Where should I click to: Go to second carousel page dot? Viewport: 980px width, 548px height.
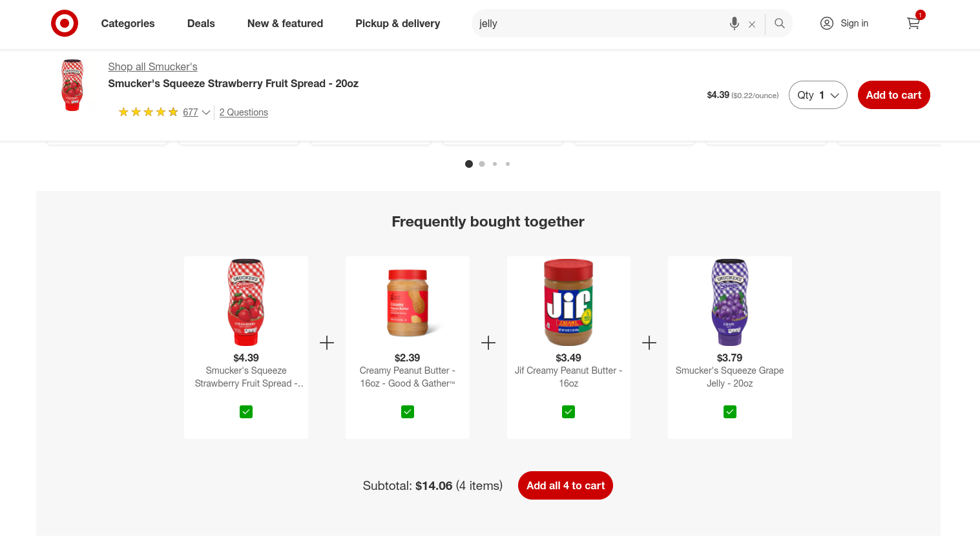click(482, 164)
